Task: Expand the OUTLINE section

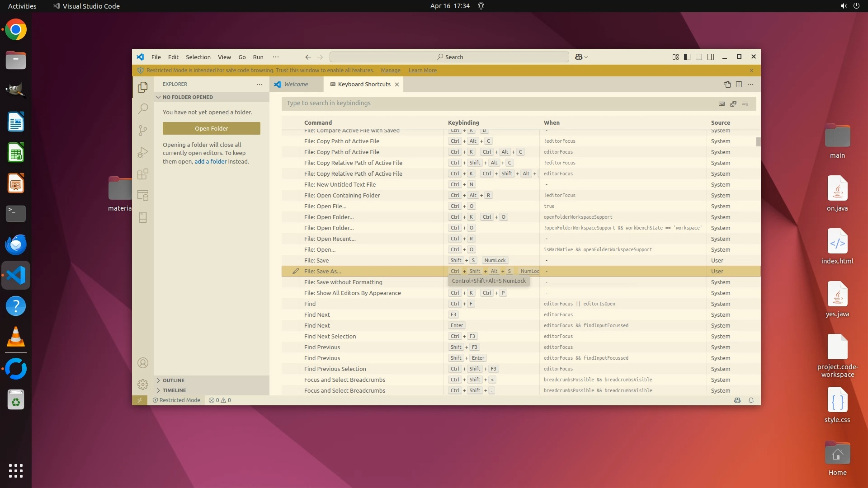Action: (x=174, y=380)
